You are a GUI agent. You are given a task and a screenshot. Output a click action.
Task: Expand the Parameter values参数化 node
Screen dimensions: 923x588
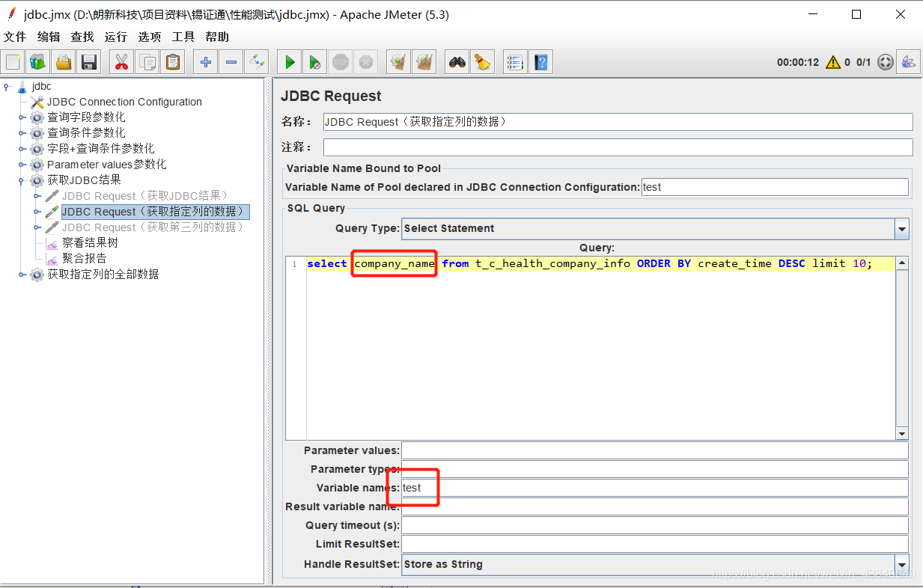point(22,165)
